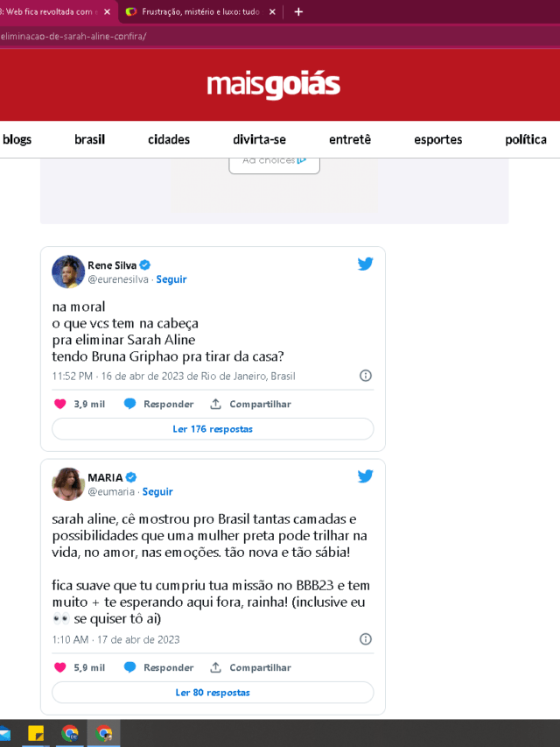Open the 'esportes' navigation menu item
This screenshot has height=747, width=560.
pyautogui.click(x=438, y=139)
